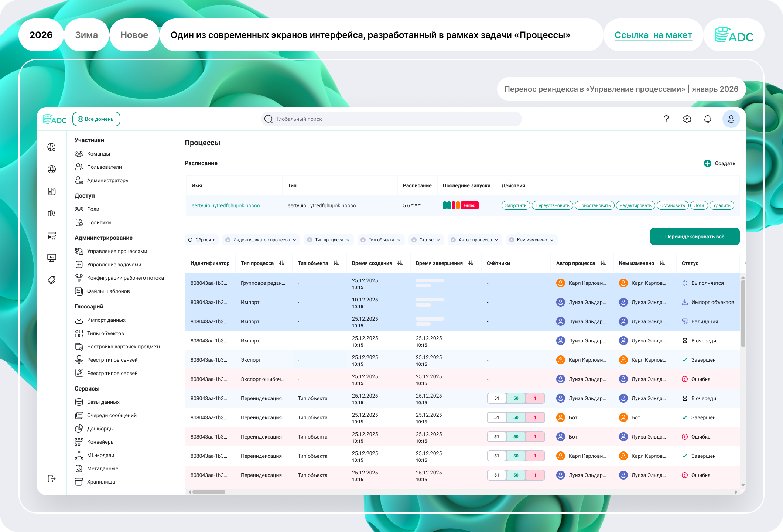Open Пользователи in the sidebar
The image size is (783, 532).
point(105,167)
